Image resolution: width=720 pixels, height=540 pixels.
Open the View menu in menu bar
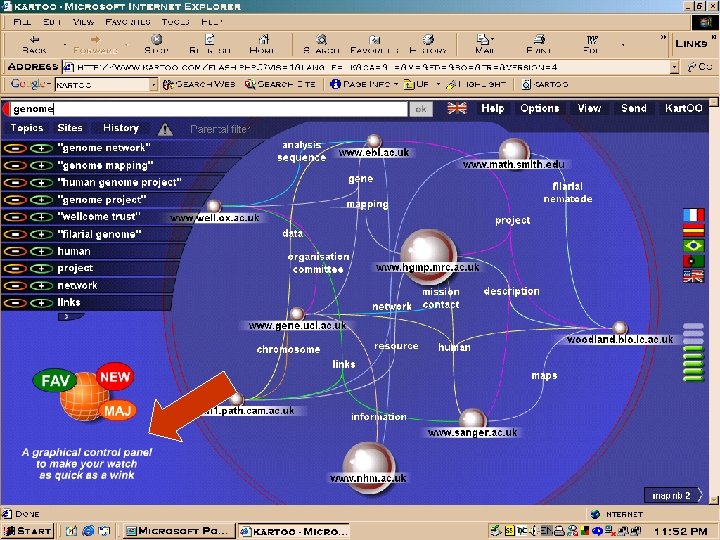83,22
